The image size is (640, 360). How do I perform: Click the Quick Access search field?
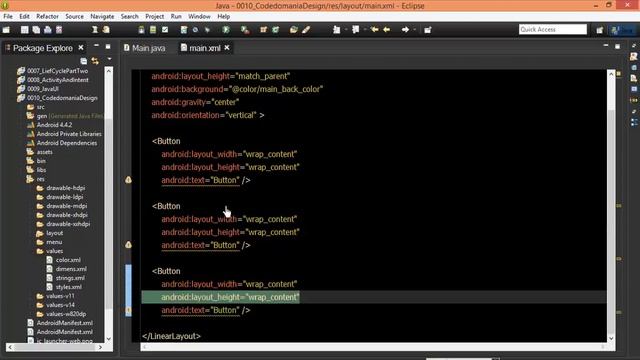(x=553, y=29)
